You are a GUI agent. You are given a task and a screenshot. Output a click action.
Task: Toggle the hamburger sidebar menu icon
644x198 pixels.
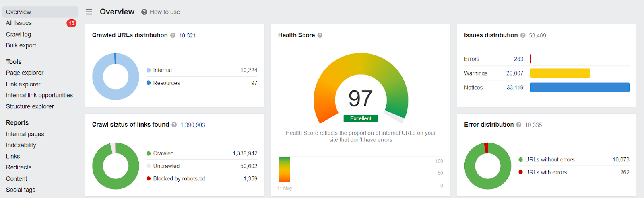(89, 12)
